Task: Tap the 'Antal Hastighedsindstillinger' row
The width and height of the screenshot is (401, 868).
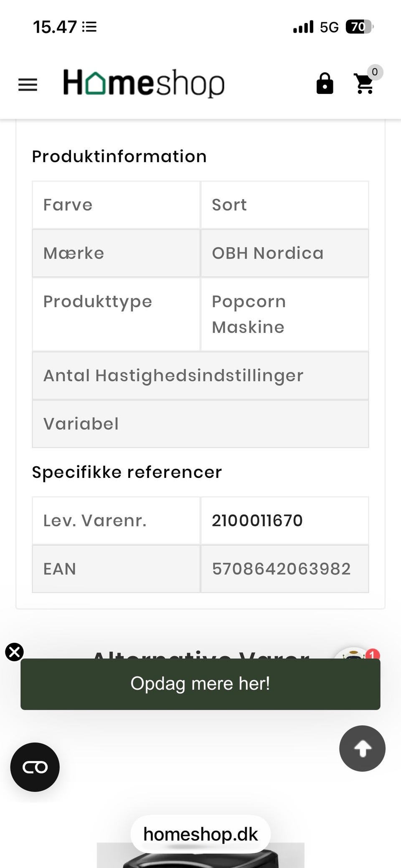Action: (x=173, y=376)
